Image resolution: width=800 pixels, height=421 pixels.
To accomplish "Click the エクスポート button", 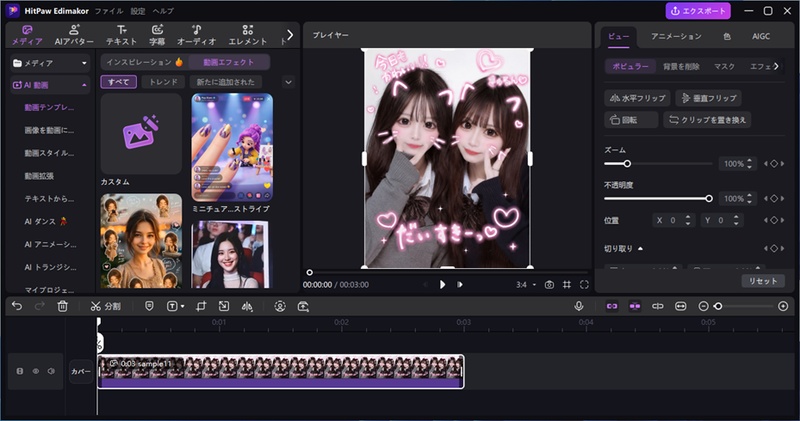I will [698, 11].
